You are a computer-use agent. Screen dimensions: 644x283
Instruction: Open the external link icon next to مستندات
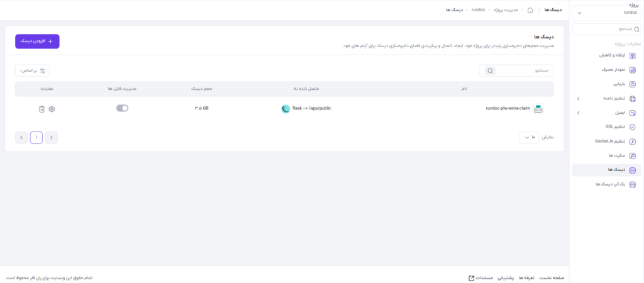tap(472, 278)
